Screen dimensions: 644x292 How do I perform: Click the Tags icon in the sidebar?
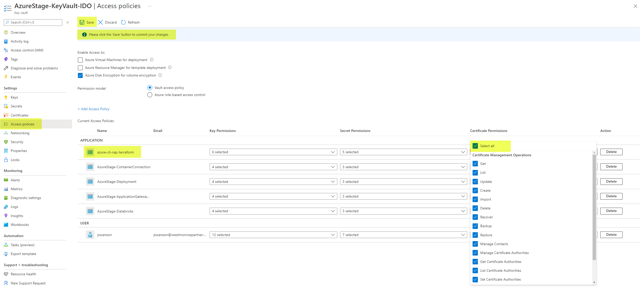click(6, 59)
